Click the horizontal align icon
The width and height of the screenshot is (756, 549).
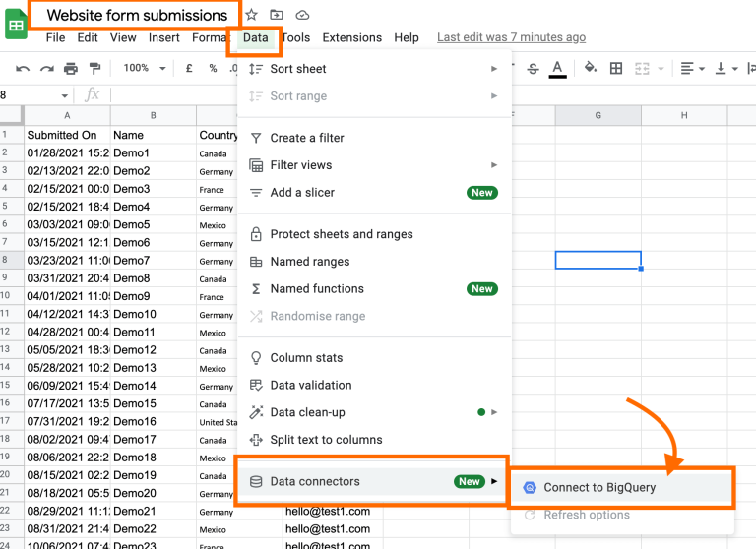coord(687,69)
